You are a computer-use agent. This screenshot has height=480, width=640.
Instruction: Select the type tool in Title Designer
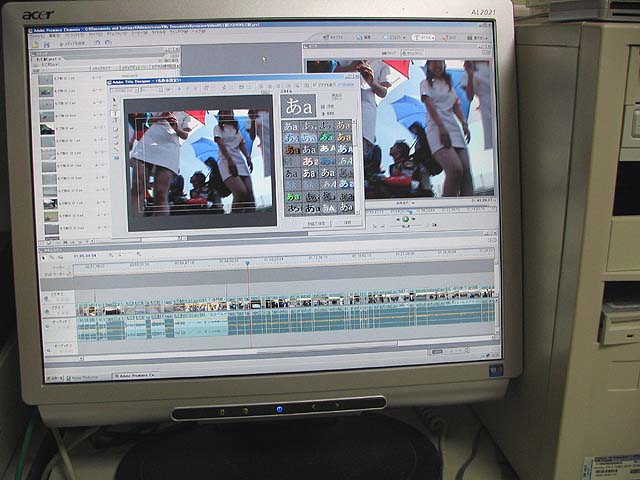tap(116, 114)
